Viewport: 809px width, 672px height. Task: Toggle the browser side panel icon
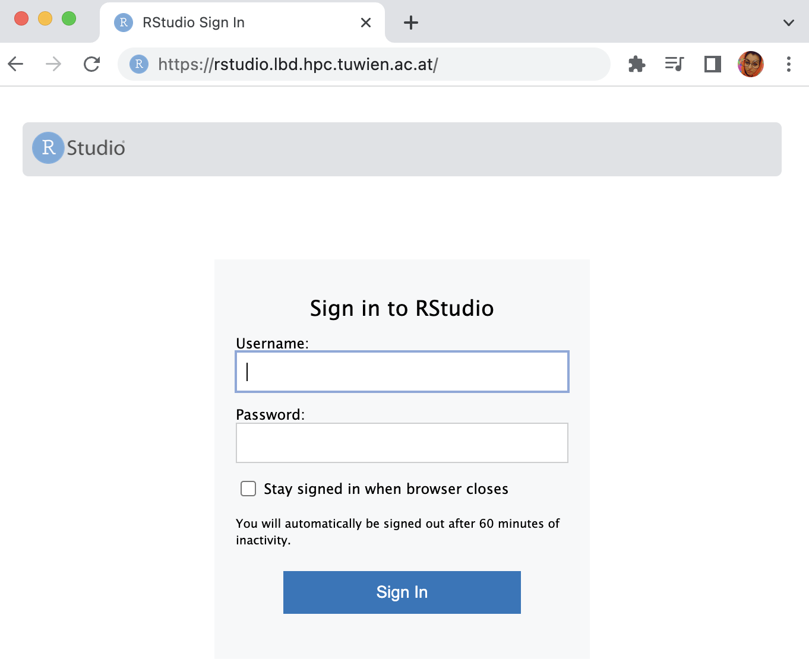pos(713,64)
